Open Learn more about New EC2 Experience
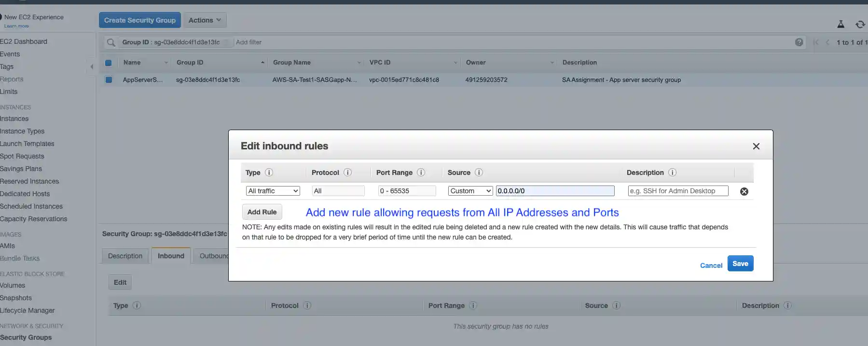The width and height of the screenshot is (868, 346). (16, 26)
